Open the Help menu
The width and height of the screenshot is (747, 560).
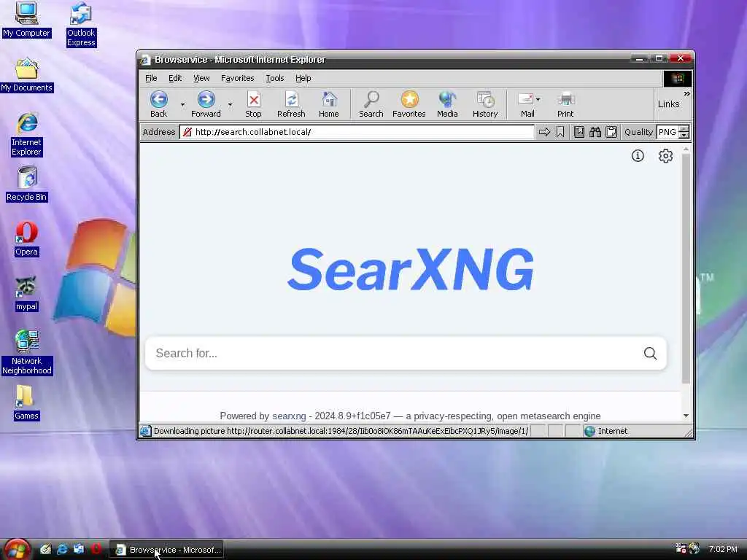[303, 78]
